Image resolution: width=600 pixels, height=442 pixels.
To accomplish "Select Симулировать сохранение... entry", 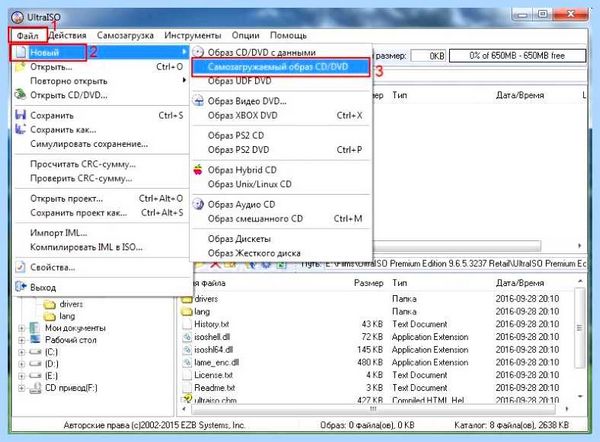I will click(101, 144).
